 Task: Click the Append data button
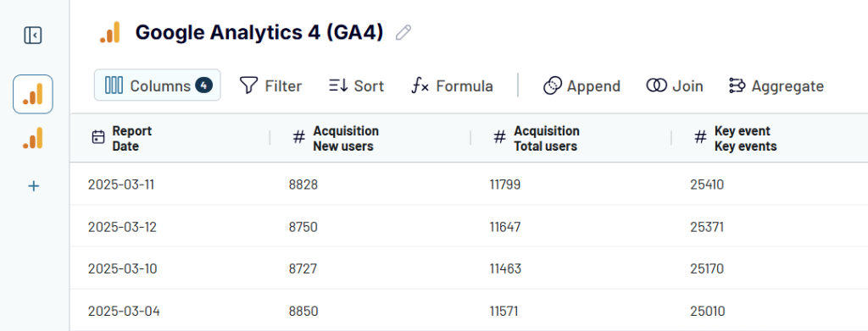(581, 86)
